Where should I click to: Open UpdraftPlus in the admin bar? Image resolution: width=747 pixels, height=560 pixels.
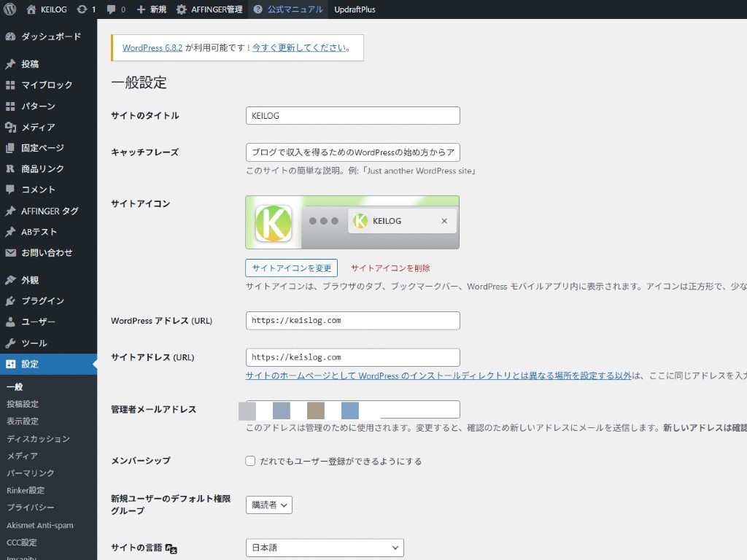[x=355, y=9]
